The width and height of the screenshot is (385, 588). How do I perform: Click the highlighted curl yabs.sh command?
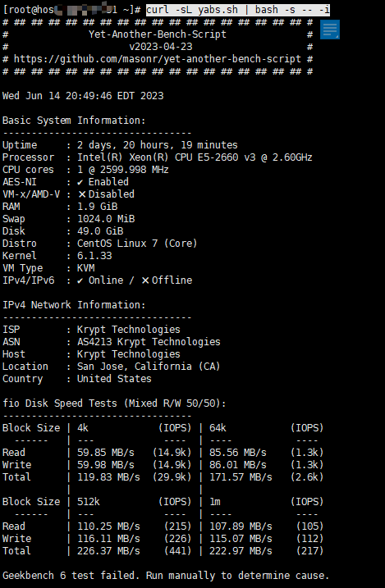tap(238, 10)
